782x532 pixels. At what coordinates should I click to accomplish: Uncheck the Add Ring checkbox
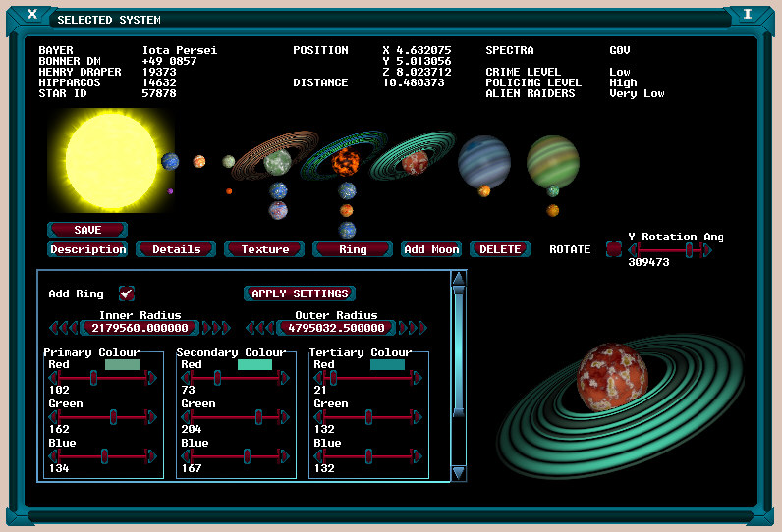(126, 293)
